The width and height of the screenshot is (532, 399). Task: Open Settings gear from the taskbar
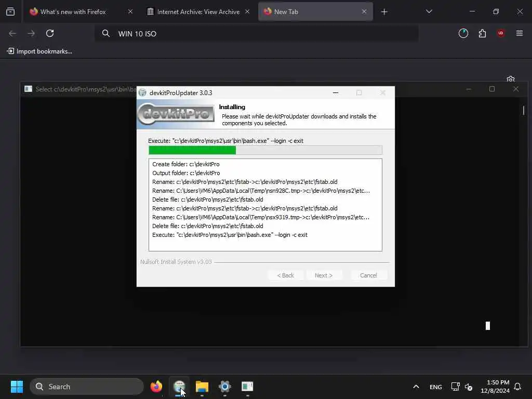224,387
